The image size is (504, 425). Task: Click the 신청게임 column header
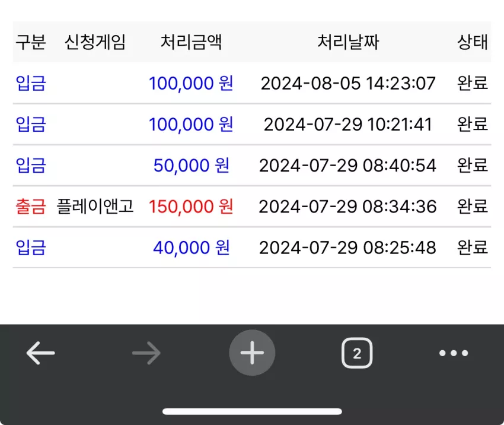point(95,42)
